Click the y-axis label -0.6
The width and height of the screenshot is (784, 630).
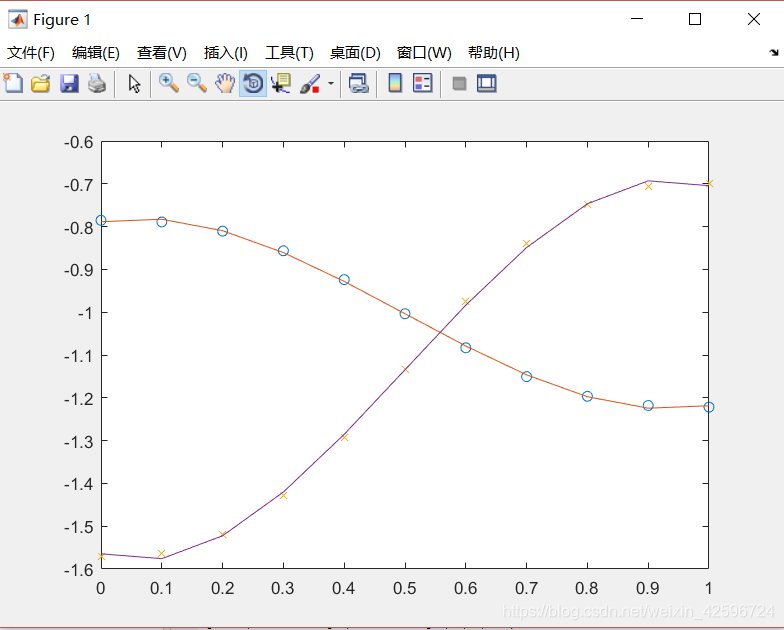click(x=78, y=142)
